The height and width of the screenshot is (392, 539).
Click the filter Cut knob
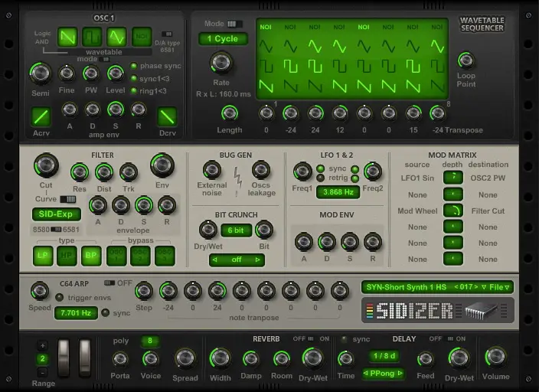click(x=46, y=165)
